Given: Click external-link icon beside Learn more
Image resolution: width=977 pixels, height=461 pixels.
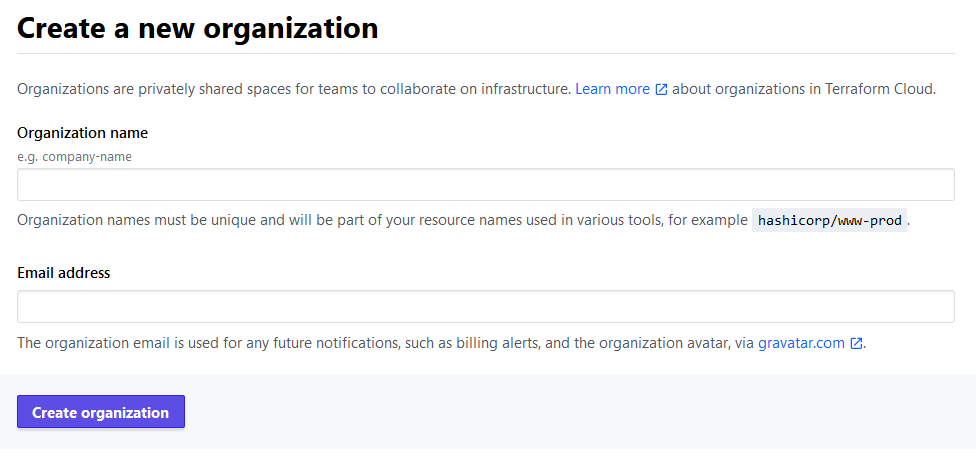Looking at the screenshot, I should pos(661,90).
